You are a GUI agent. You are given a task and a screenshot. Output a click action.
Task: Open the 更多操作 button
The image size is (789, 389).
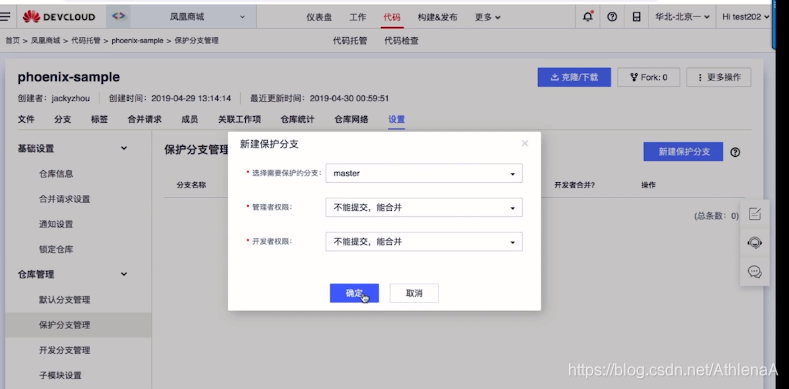point(719,77)
